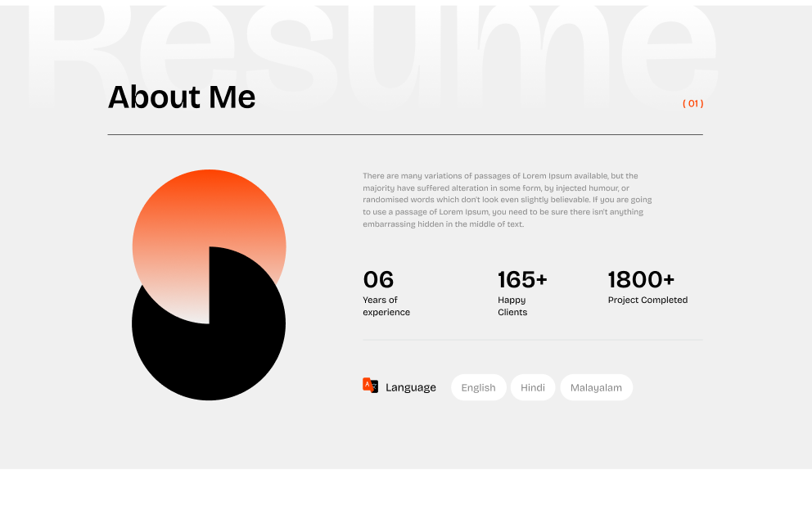Click the orange translate icon beside Language
This screenshot has height=524, width=812.
[x=370, y=384]
